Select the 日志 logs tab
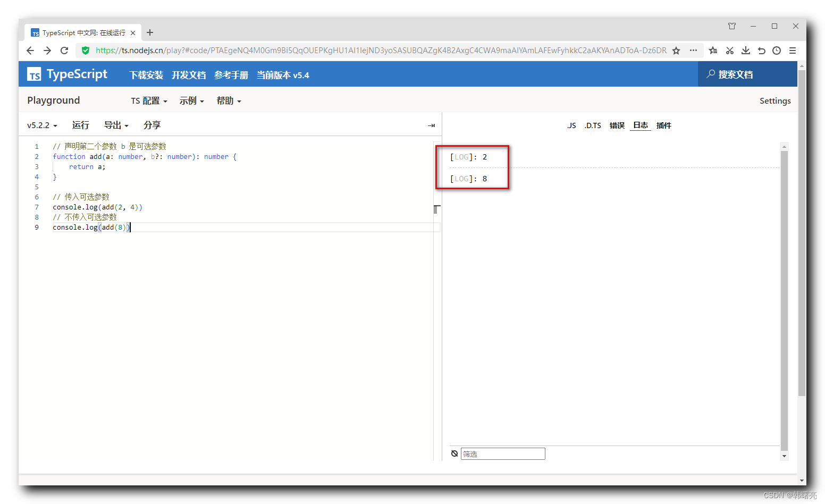The height and width of the screenshot is (504, 825). pos(641,125)
